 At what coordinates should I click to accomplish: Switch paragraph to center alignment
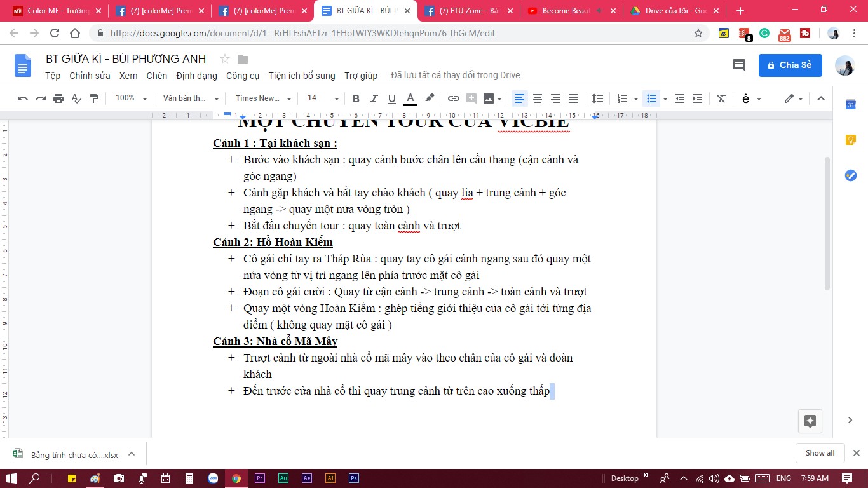(538, 98)
